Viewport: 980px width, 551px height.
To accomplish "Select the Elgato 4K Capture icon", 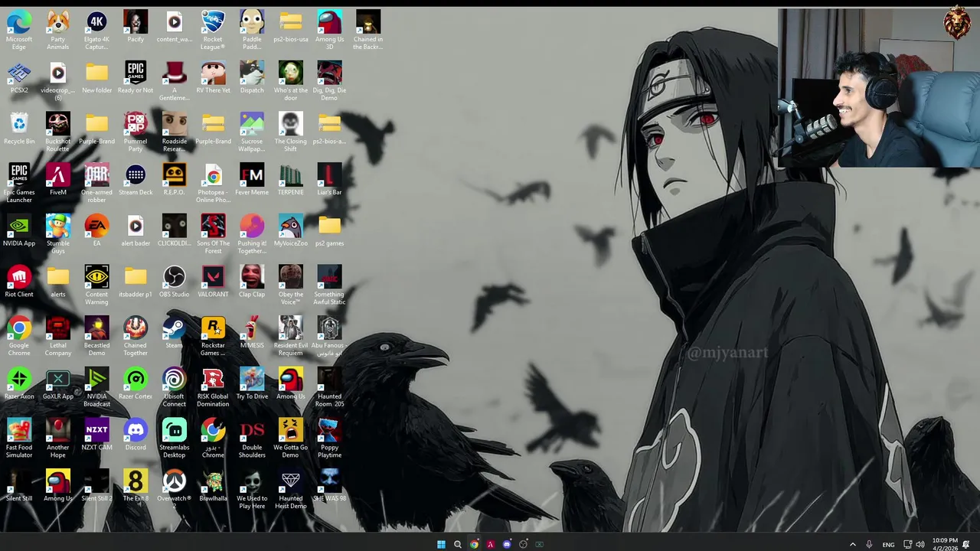I will (x=96, y=30).
